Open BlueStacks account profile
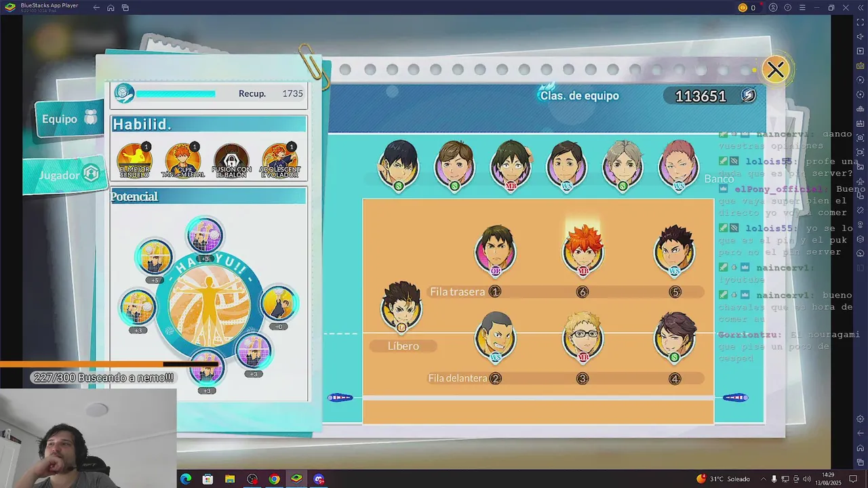Screen dimensions: 868x488 [x=773, y=7]
